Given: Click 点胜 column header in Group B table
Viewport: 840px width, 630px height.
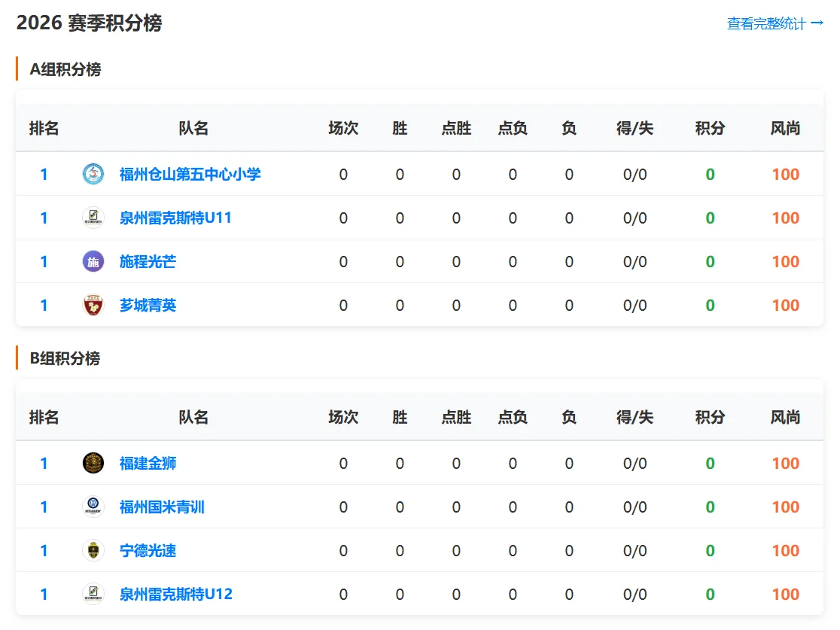Looking at the screenshot, I should tap(456, 417).
